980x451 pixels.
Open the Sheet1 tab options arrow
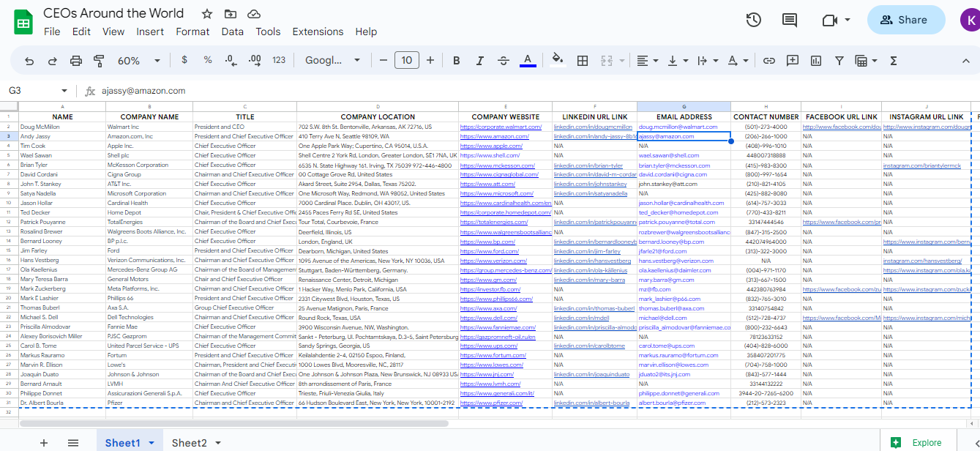pyautogui.click(x=152, y=444)
